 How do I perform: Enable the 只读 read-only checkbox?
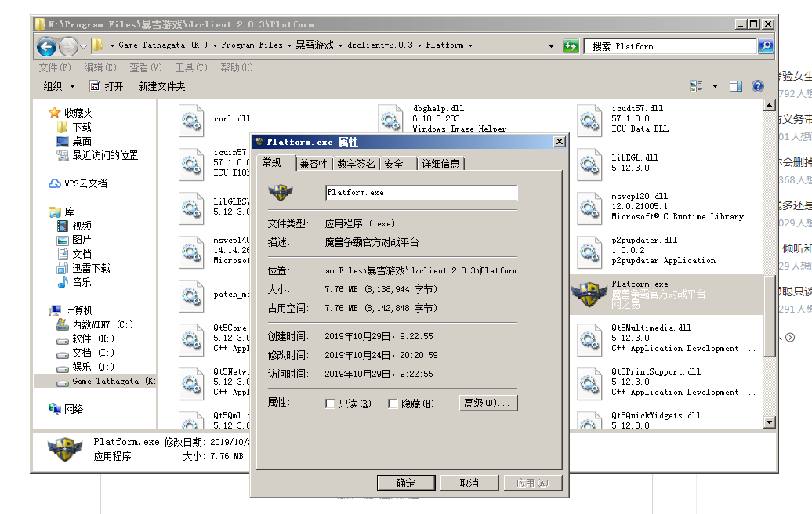click(x=331, y=404)
